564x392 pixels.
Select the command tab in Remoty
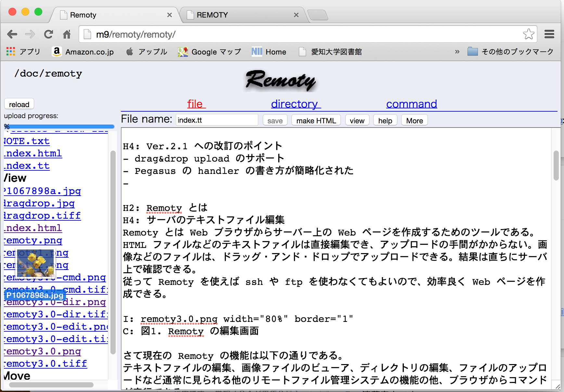pyautogui.click(x=412, y=104)
